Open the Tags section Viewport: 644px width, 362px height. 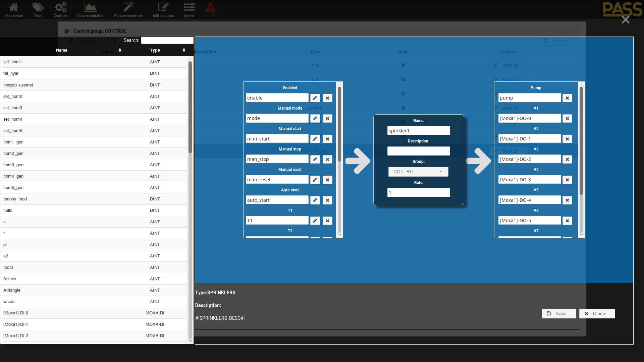pos(38,10)
